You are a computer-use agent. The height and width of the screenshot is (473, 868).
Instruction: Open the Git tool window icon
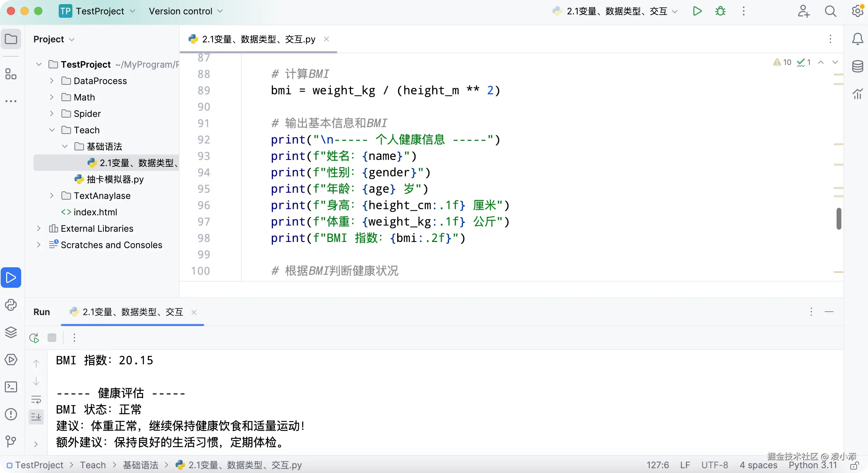tap(11, 441)
